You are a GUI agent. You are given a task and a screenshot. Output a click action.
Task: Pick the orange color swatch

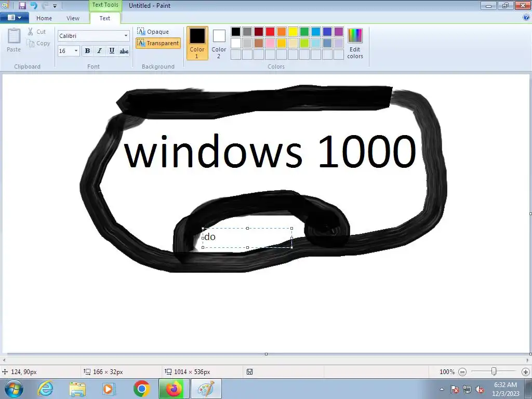(x=282, y=32)
